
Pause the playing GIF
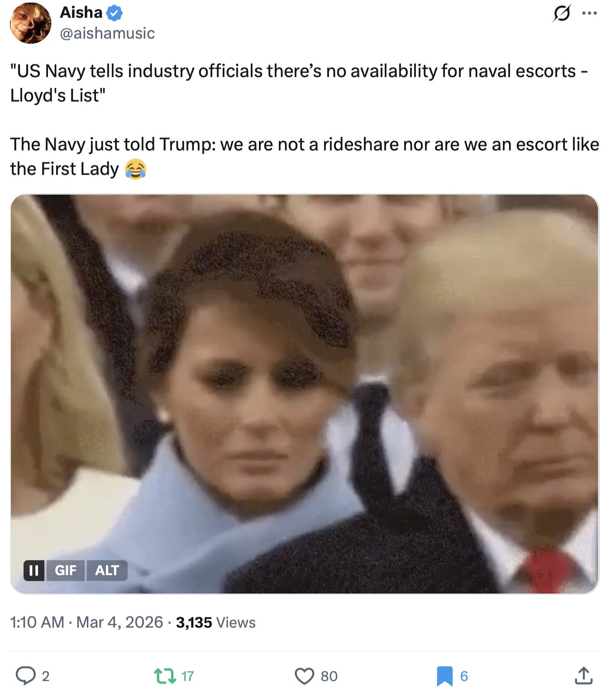[34, 570]
